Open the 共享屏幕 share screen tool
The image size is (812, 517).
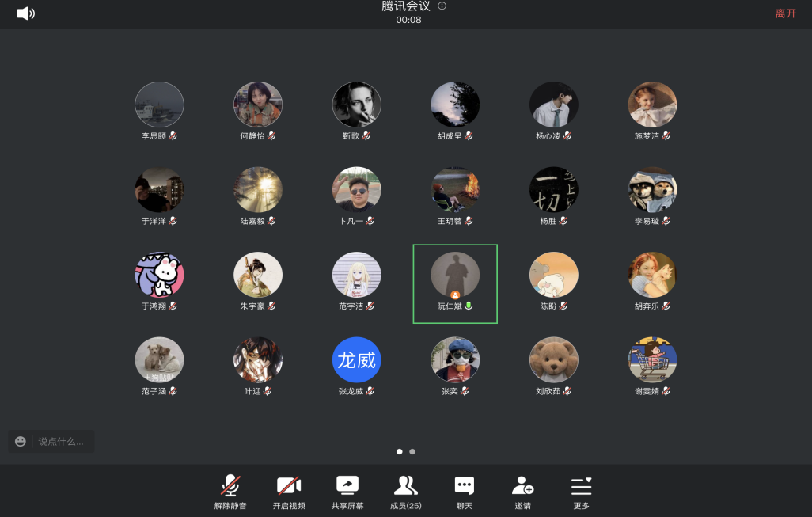point(347,492)
